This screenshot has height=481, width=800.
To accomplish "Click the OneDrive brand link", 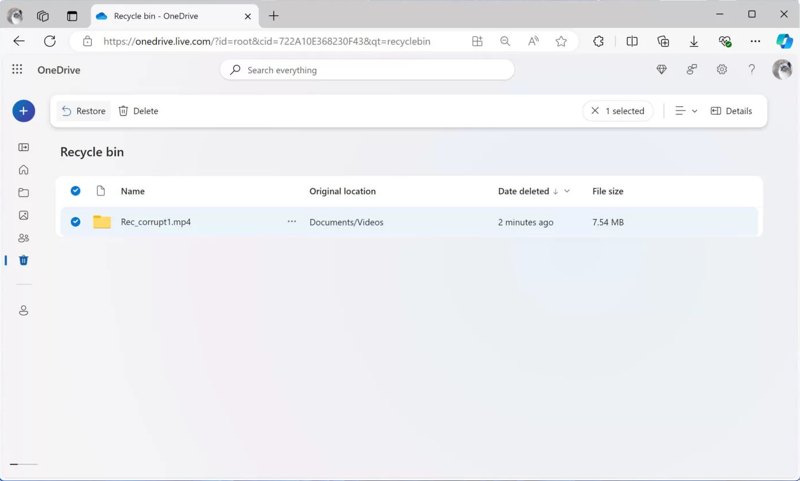I will [59, 70].
